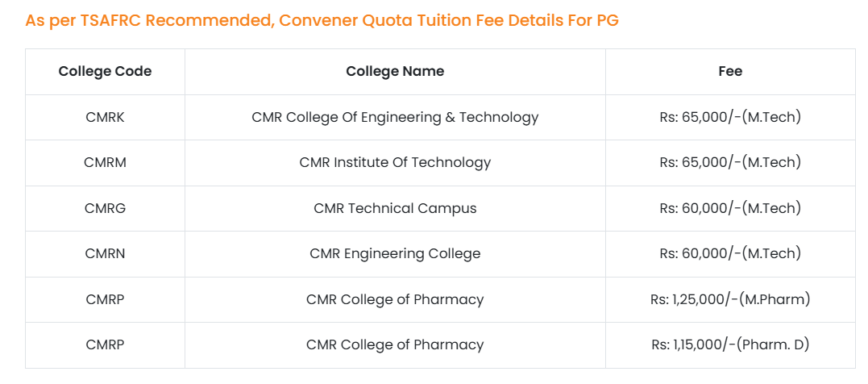Select the College Name column header
Screen dimensions: 868x384
point(395,71)
